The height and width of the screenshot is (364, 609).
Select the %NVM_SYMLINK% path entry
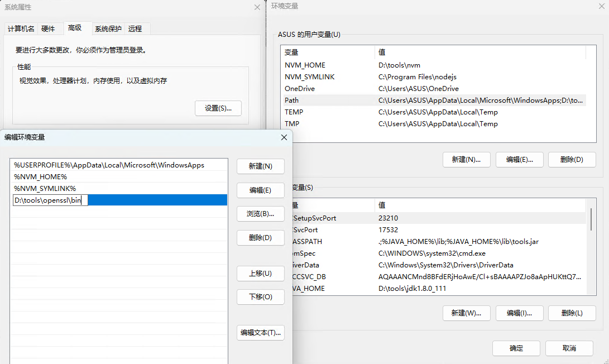pos(119,188)
